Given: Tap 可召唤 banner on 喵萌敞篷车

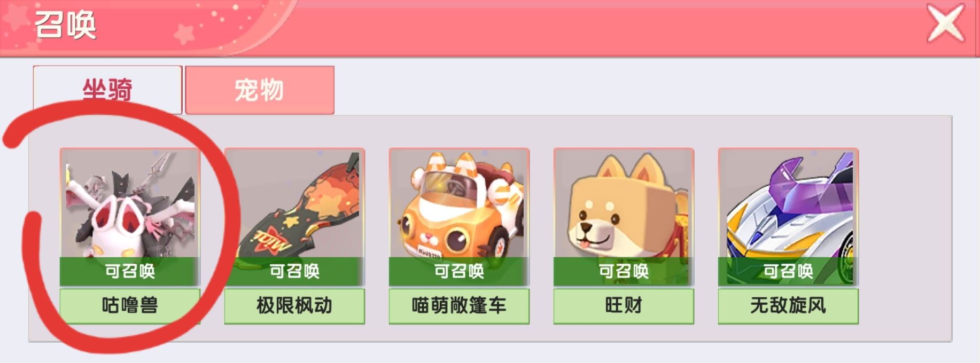Looking at the screenshot, I should coord(459,271).
